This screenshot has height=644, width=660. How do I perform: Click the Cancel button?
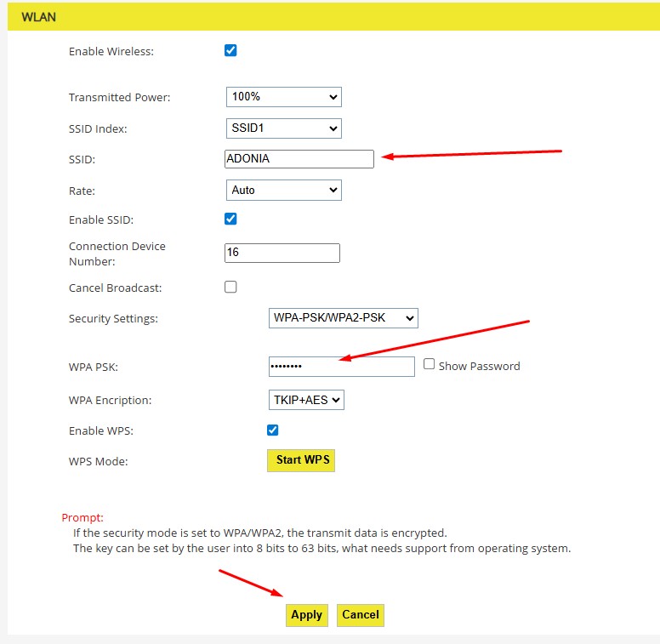click(361, 615)
